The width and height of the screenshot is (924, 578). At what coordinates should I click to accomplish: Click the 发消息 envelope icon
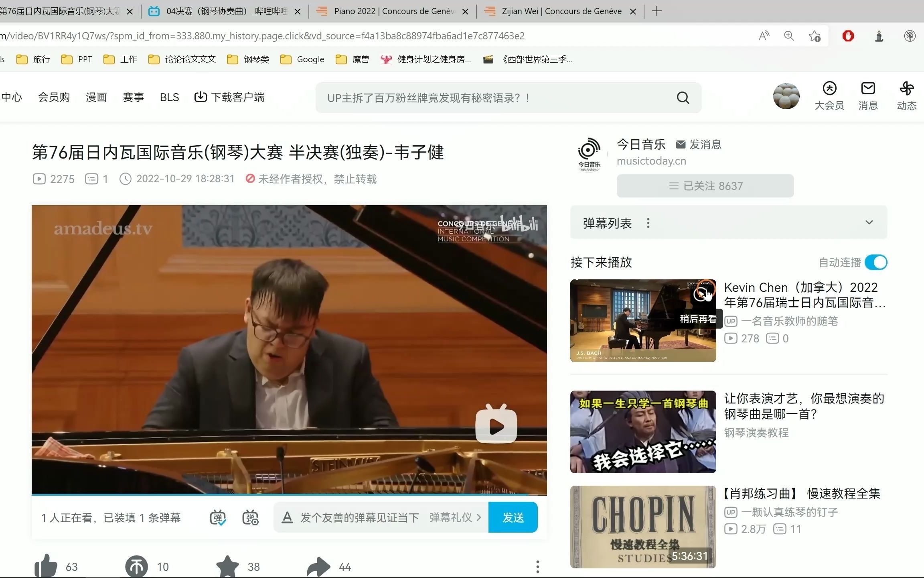(681, 144)
